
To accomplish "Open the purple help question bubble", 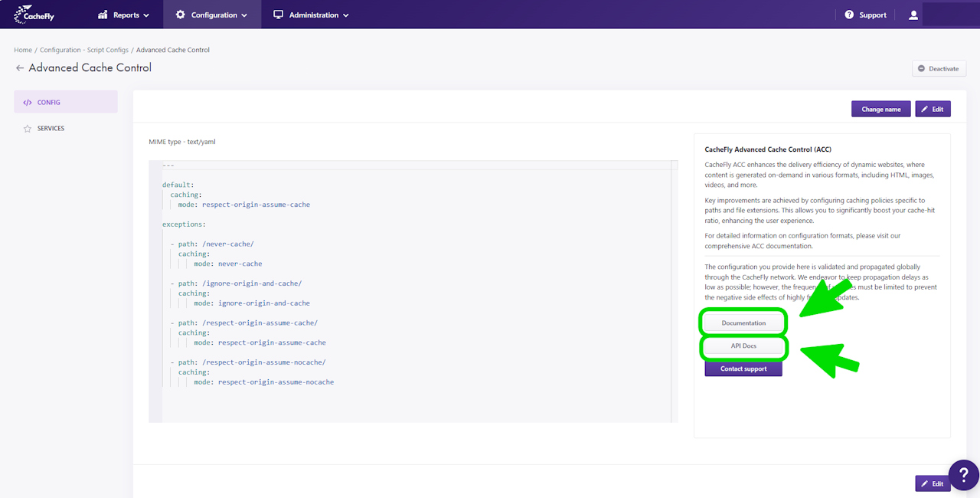I will [964, 475].
